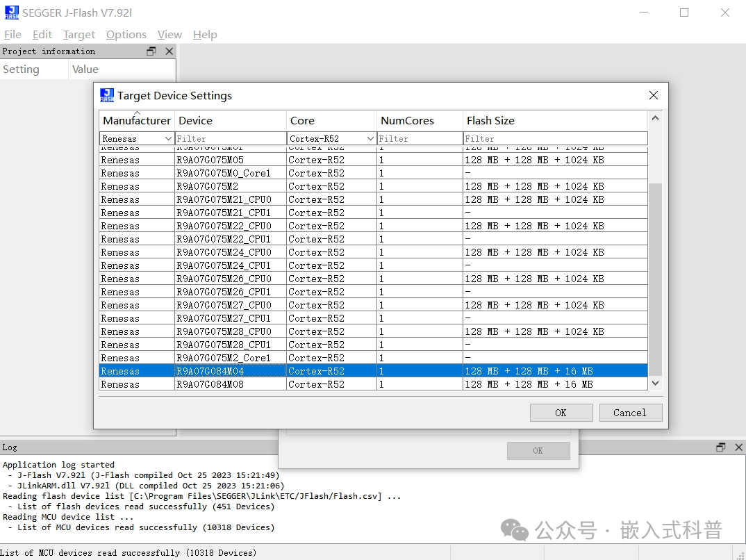The height and width of the screenshot is (560, 746).
Task: Select device R9A07G075M2_Core1
Action: (373, 359)
